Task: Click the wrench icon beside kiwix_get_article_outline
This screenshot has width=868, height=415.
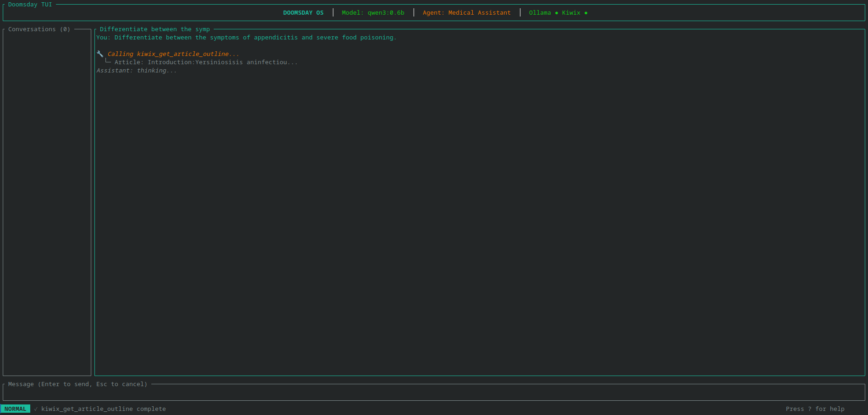Action: tap(100, 54)
